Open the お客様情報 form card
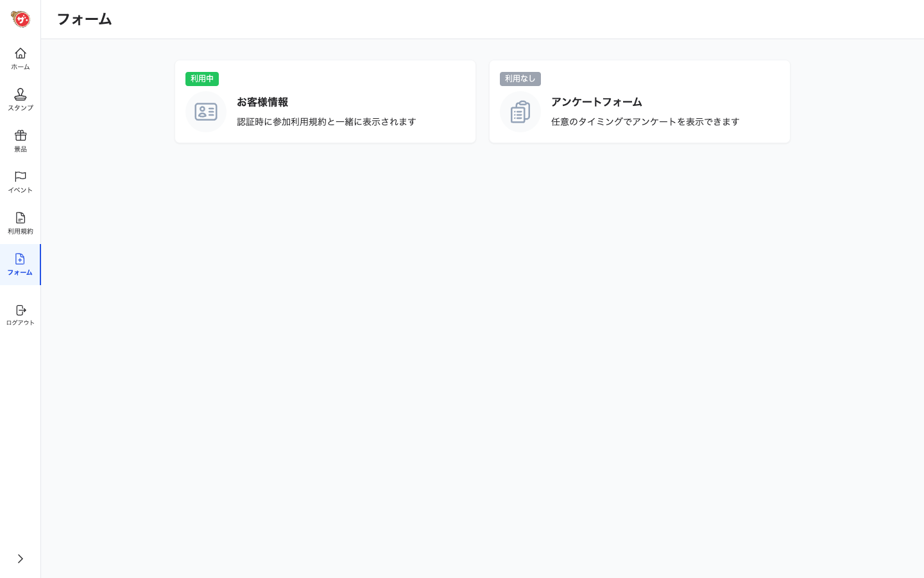The image size is (924, 578). click(x=325, y=101)
